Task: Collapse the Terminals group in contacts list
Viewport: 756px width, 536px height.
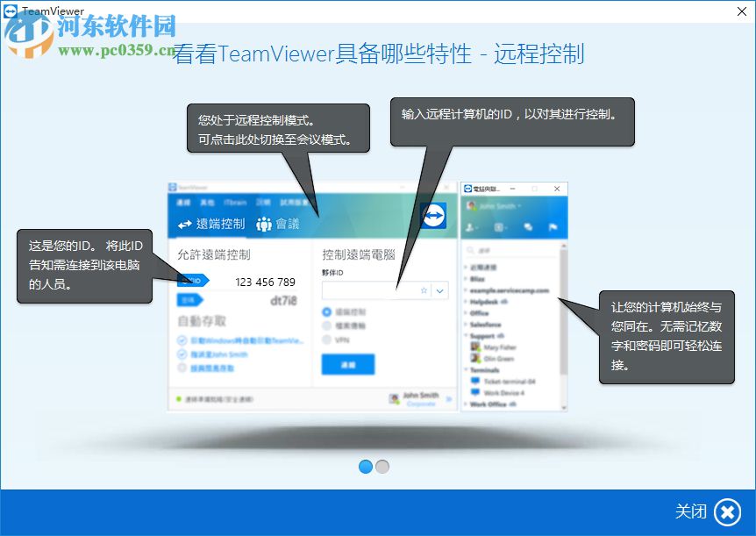Action: point(465,368)
